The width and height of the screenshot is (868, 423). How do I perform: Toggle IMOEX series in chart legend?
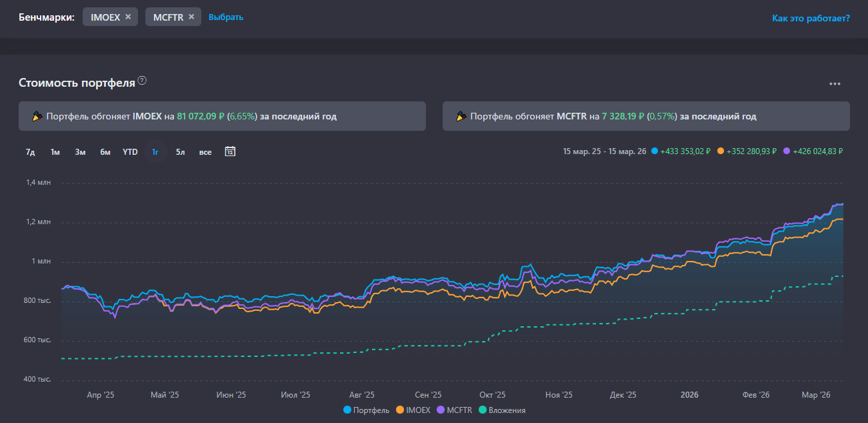413,410
